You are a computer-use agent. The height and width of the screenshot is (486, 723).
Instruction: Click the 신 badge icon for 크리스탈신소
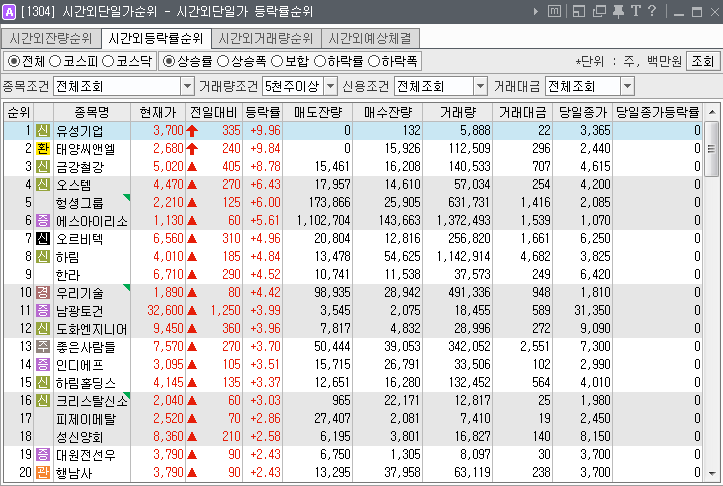click(x=43, y=400)
